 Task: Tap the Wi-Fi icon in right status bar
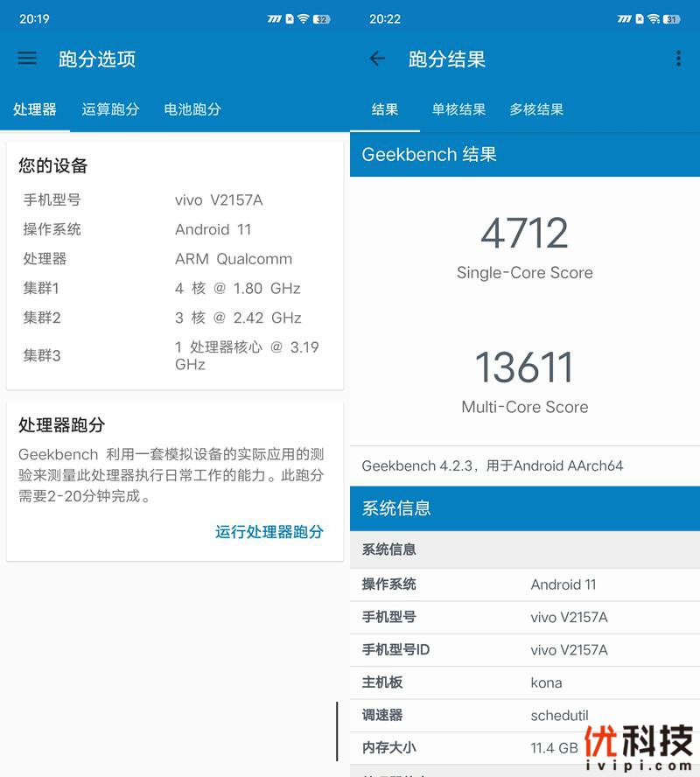(x=653, y=18)
